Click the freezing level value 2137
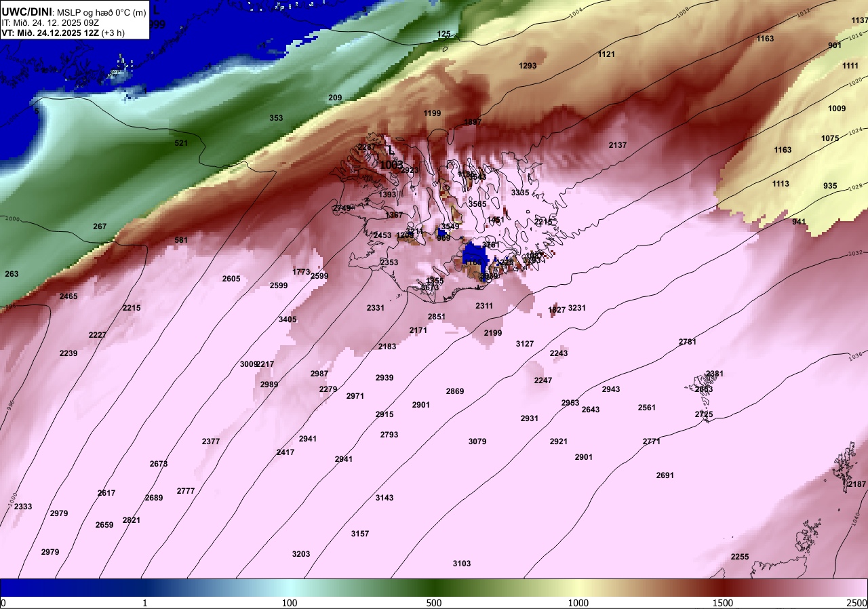 point(618,145)
